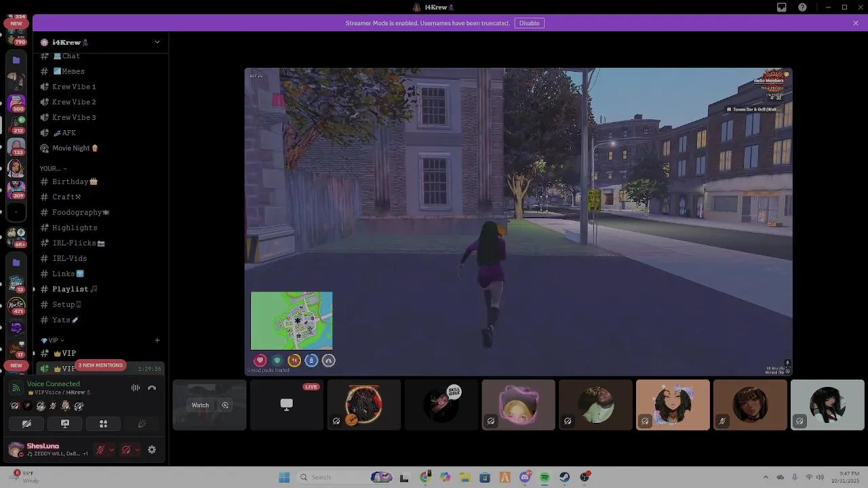
Task: Launch the Activities rocket-grid button
Action: tap(104, 424)
